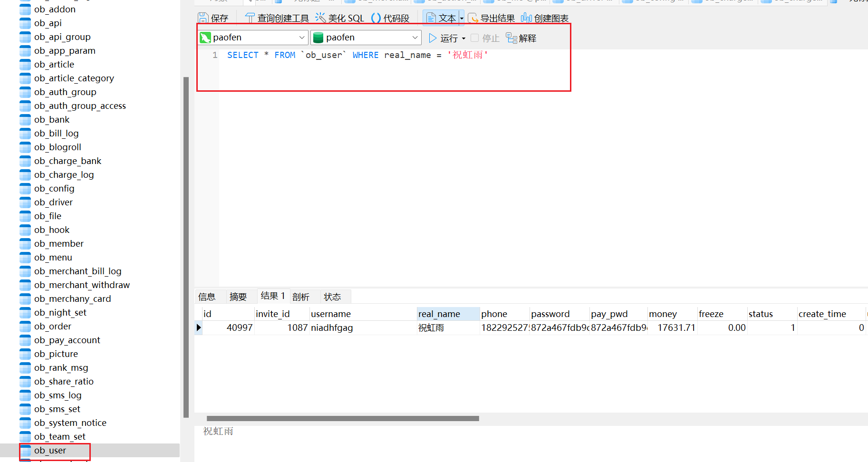Switch to the 剖析 (Profile) tab
The width and height of the screenshot is (868, 462).
point(301,297)
